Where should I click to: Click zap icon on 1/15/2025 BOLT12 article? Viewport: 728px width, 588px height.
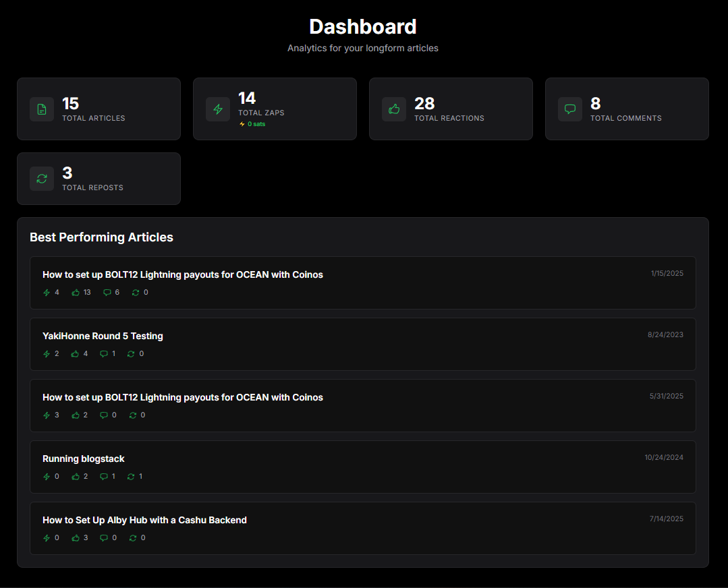point(47,293)
